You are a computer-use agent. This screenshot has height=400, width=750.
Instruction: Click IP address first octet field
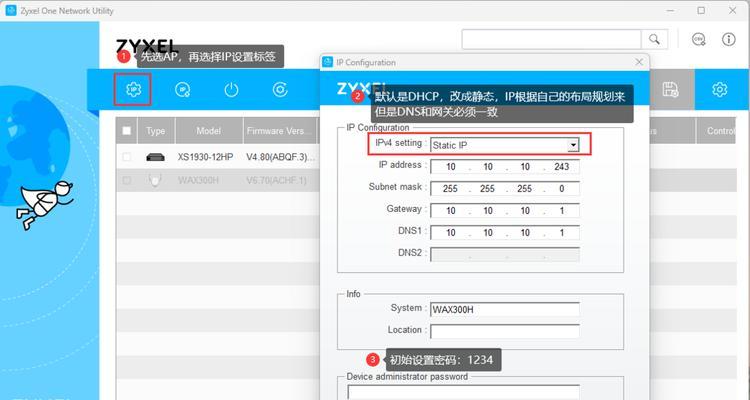pyautogui.click(x=451, y=167)
